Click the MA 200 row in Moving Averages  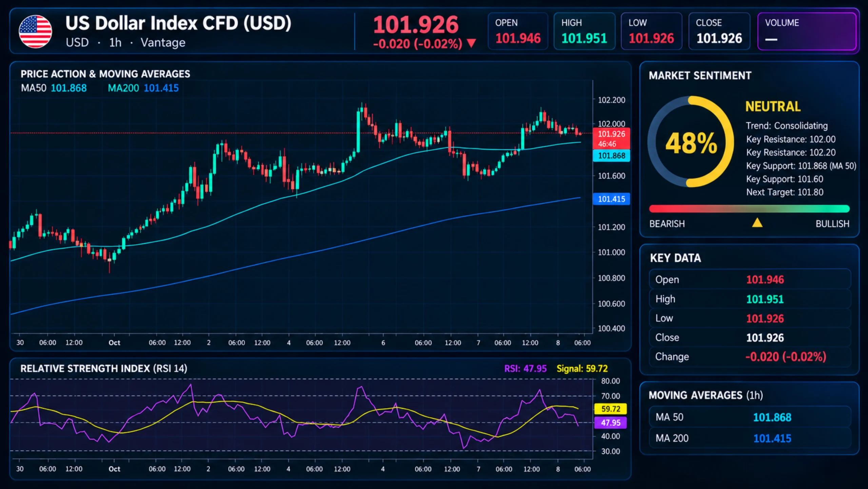(x=750, y=438)
